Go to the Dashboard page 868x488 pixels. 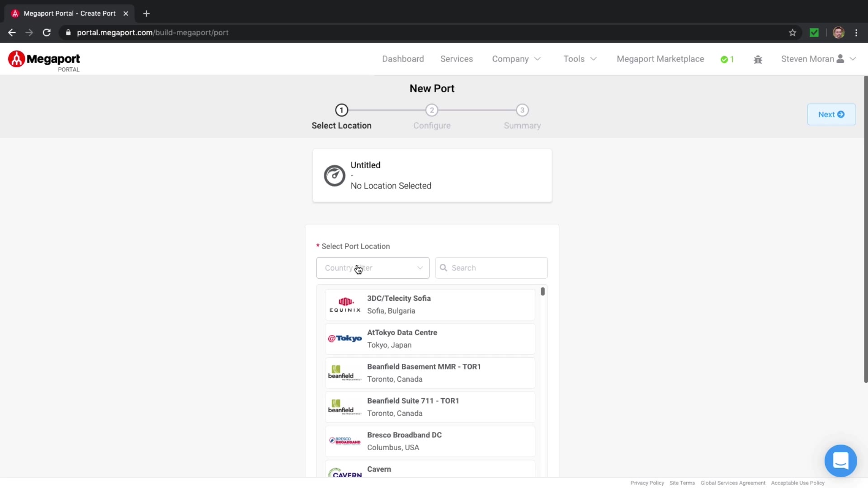tap(403, 59)
